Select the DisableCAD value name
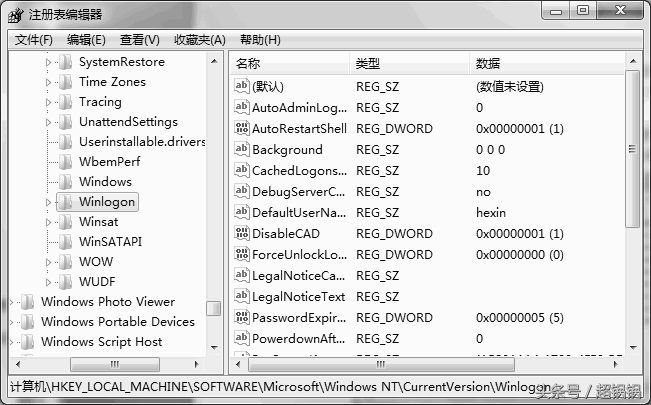Viewport: 651px width, 405px height. 286,233
